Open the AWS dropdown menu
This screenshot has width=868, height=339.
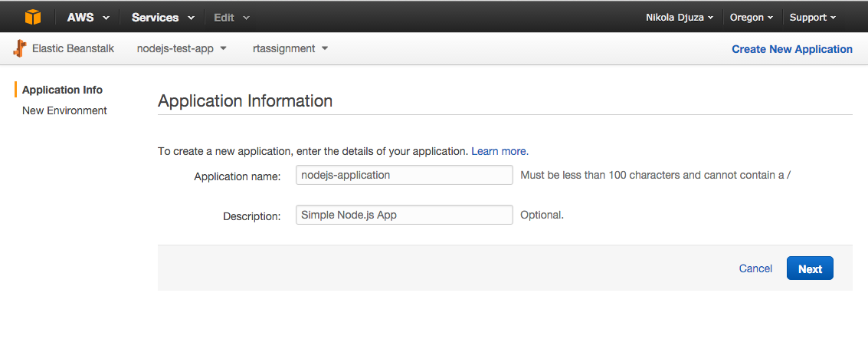88,17
